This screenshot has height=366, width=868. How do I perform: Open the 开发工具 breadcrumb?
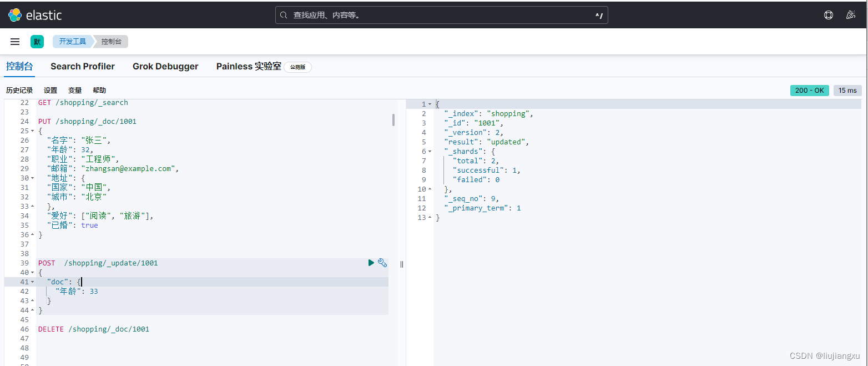pos(73,42)
